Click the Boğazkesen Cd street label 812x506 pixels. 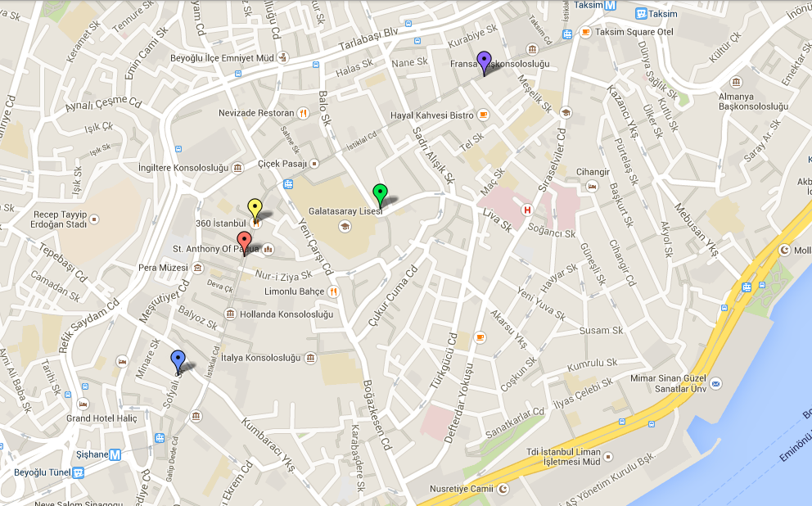[x=377, y=415]
